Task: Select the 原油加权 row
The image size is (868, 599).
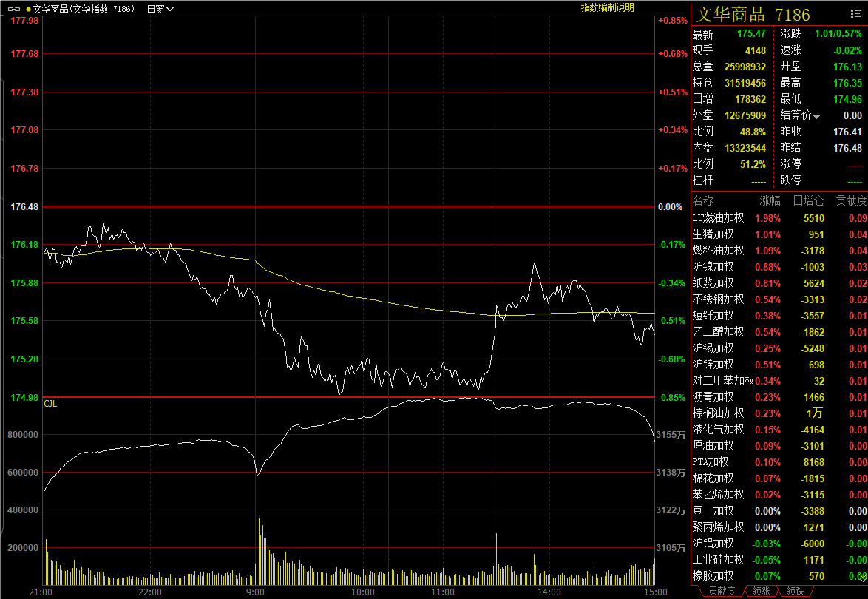Action: tap(713, 446)
